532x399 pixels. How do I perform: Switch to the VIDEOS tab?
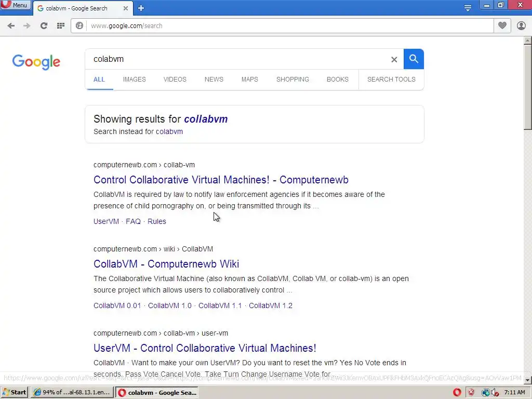(x=175, y=79)
